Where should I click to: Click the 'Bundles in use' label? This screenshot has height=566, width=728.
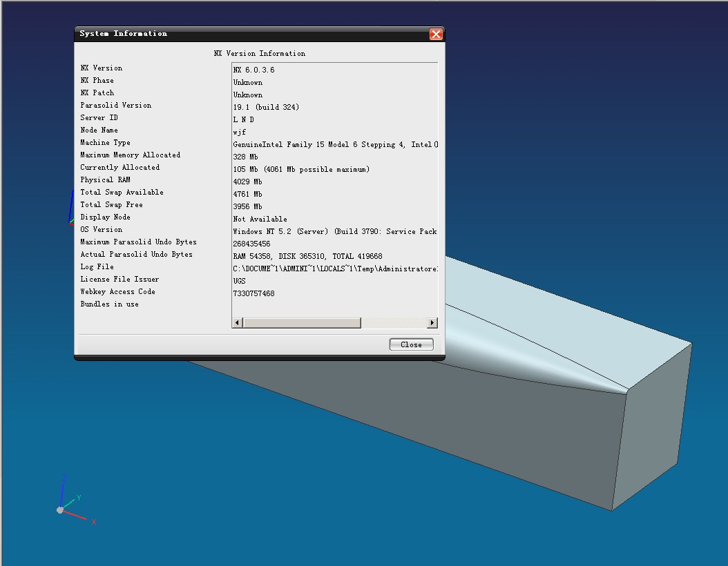pos(109,304)
